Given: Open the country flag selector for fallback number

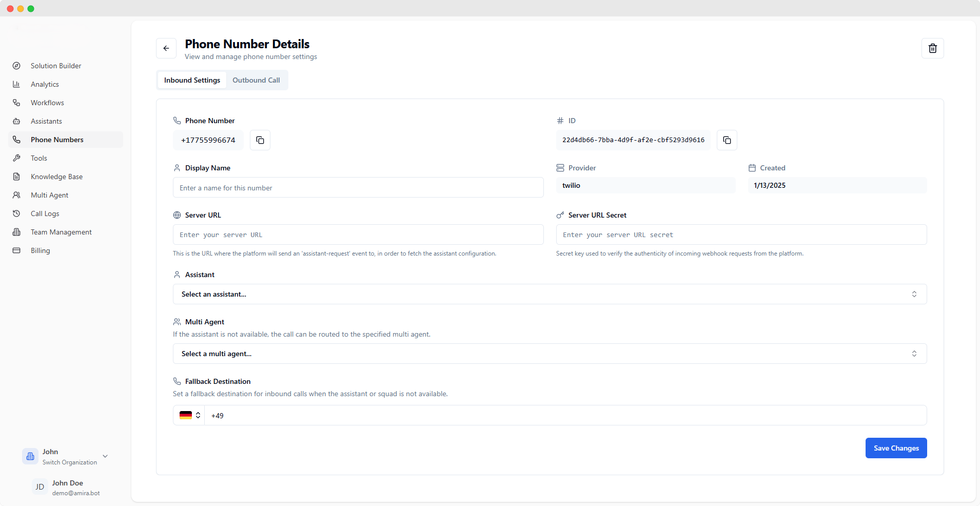Looking at the screenshot, I should point(189,415).
